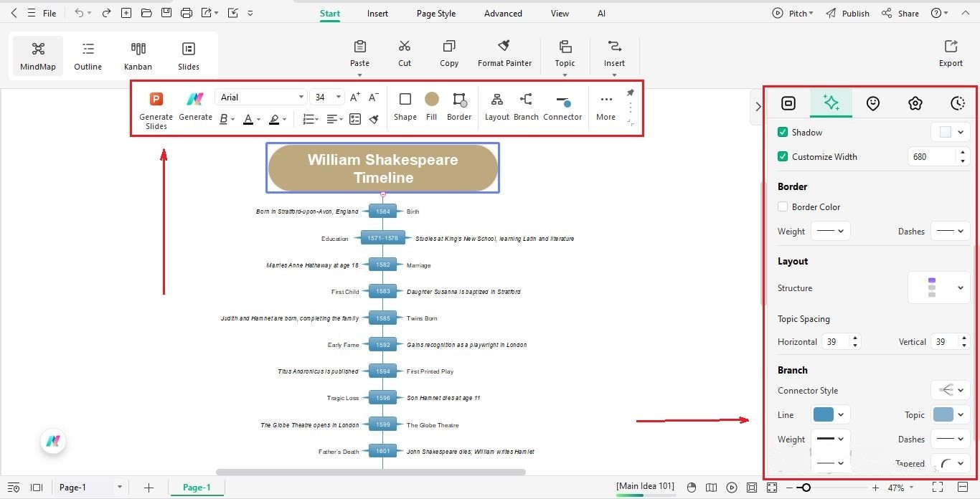This screenshot has height=499, width=980.
Task: Select the Page-1 tab at bottom
Action: [x=197, y=488]
